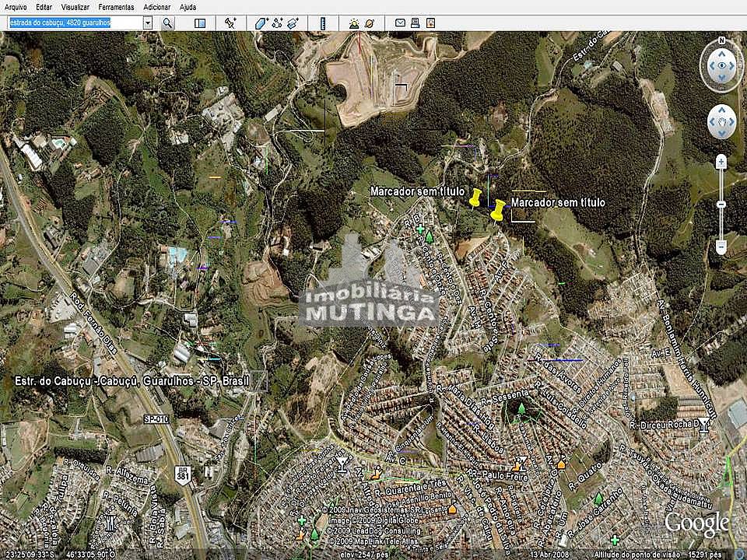This screenshot has width=747, height=560.
Task: Click the BR 381 highway shield
Action: click(182, 474)
